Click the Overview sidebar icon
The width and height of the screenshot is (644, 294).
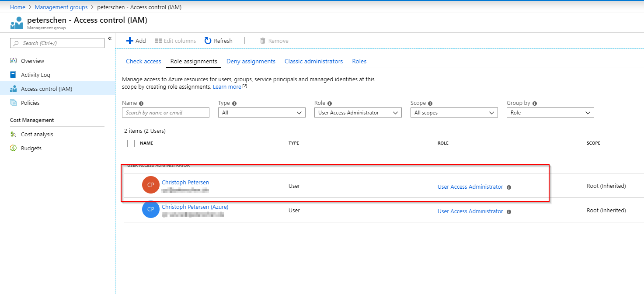[x=13, y=61]
